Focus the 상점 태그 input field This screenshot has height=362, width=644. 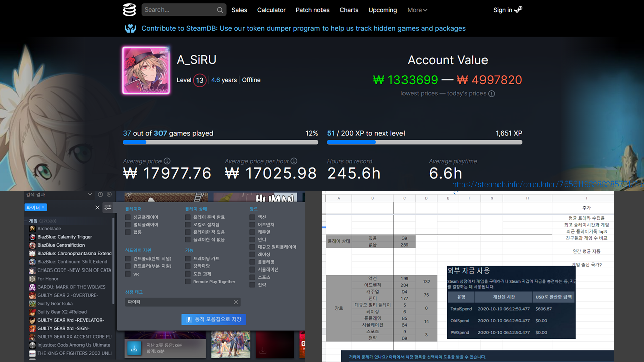point(183,302)
